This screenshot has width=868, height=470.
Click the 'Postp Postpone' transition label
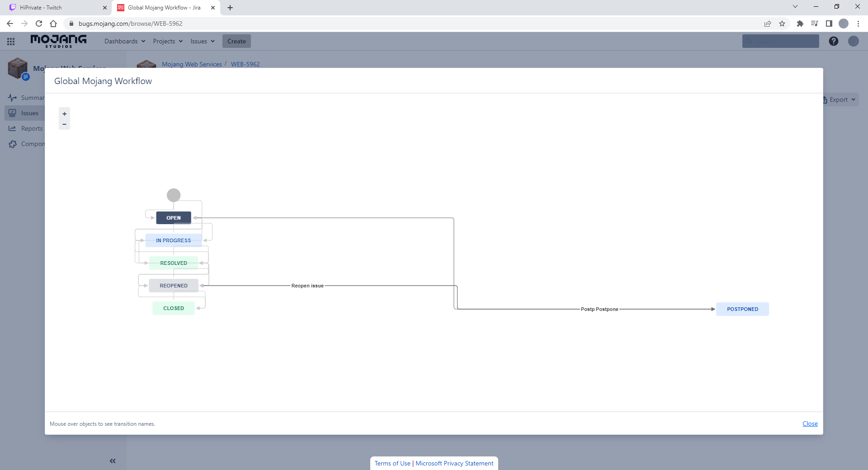coord(599,309)
